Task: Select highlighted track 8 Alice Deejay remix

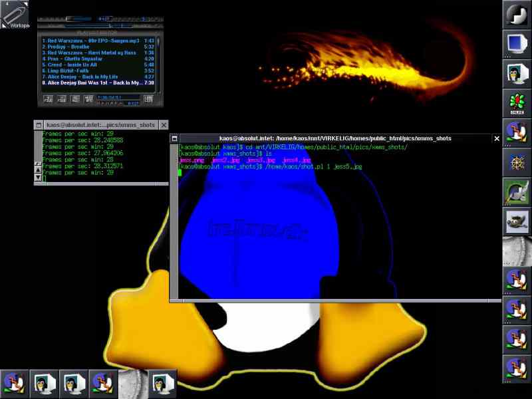Action: [98, 82]
